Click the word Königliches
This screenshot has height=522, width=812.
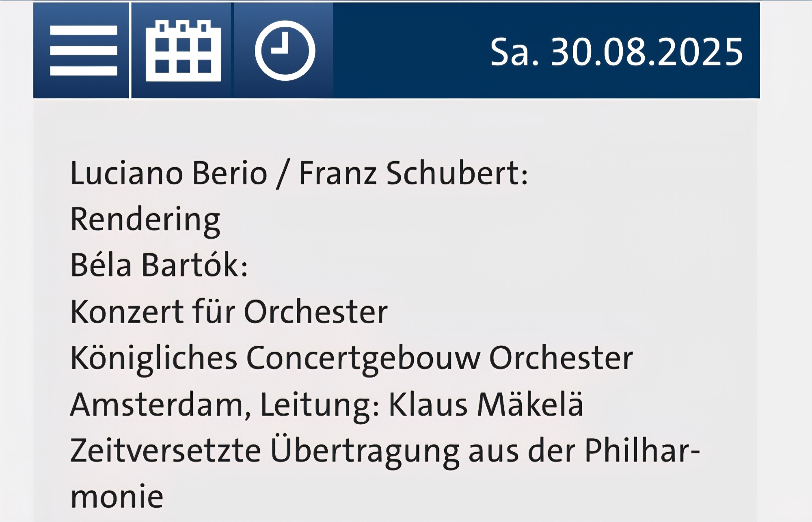coord(153,358)
